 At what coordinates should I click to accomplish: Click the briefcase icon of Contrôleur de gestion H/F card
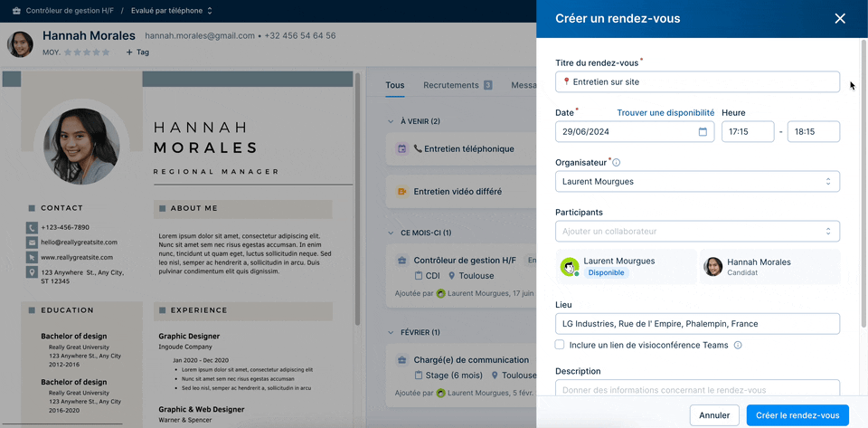pos(401,261)
